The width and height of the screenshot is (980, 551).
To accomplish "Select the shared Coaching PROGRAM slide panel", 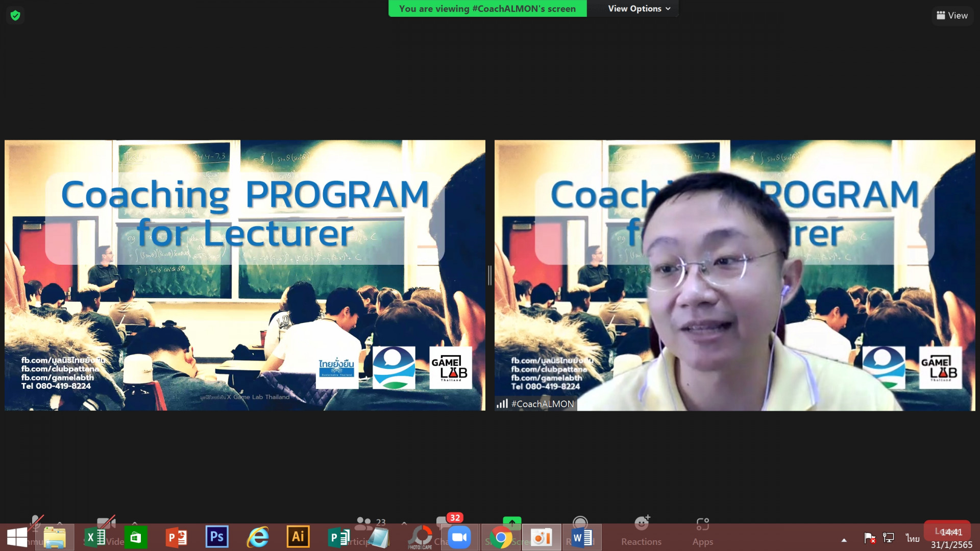I will (x=245, y=275).
